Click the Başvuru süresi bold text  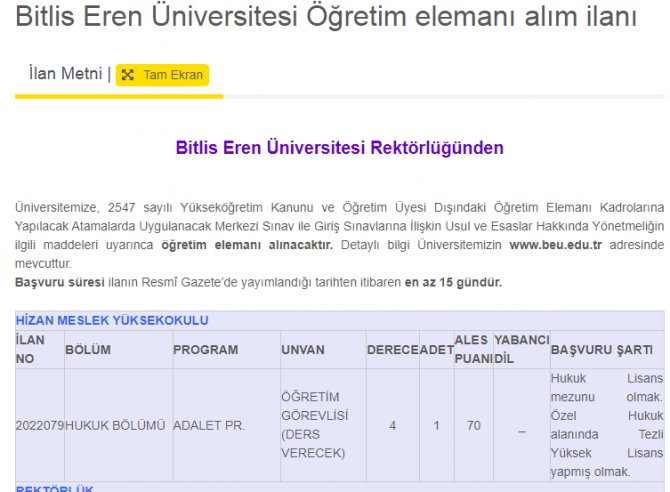click(x=60, y=282)
